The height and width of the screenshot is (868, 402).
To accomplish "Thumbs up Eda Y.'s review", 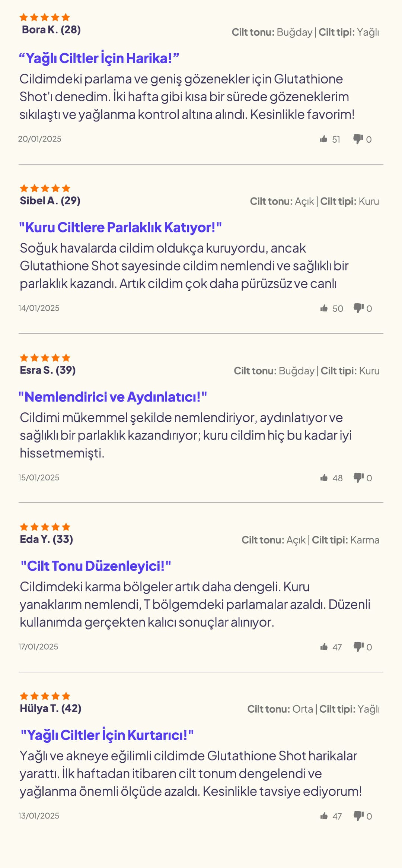I will coord(324,647).
